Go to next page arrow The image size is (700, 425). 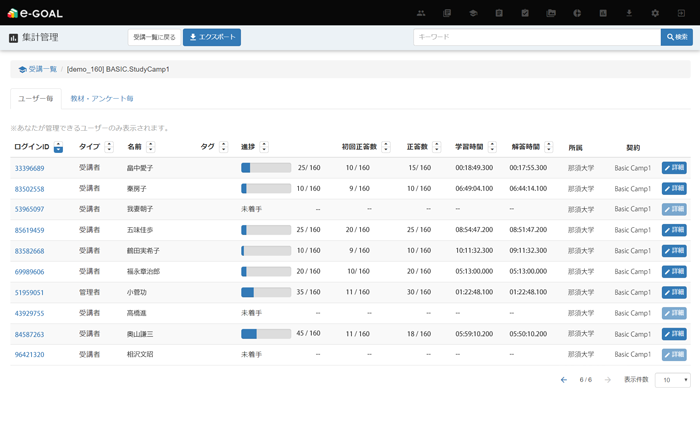608,380
